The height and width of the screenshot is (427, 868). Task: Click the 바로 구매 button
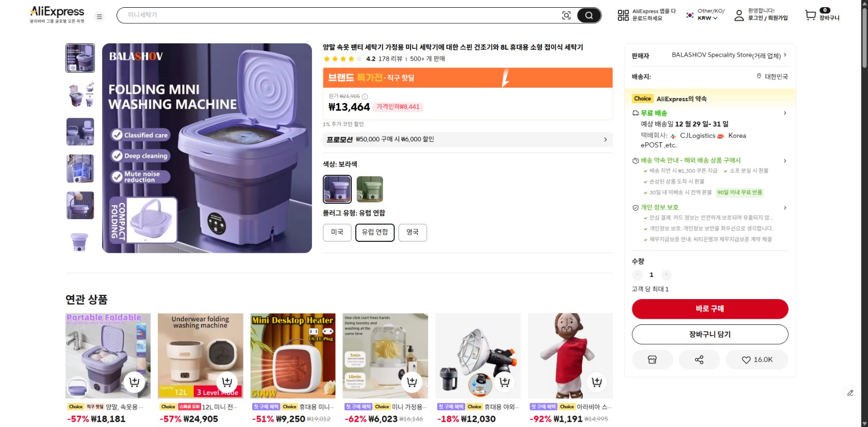pyautogui.click(x=709, y=309)
